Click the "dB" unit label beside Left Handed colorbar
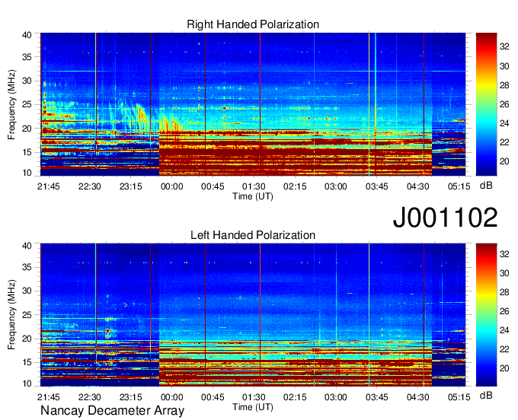 [x=486, y=395]
